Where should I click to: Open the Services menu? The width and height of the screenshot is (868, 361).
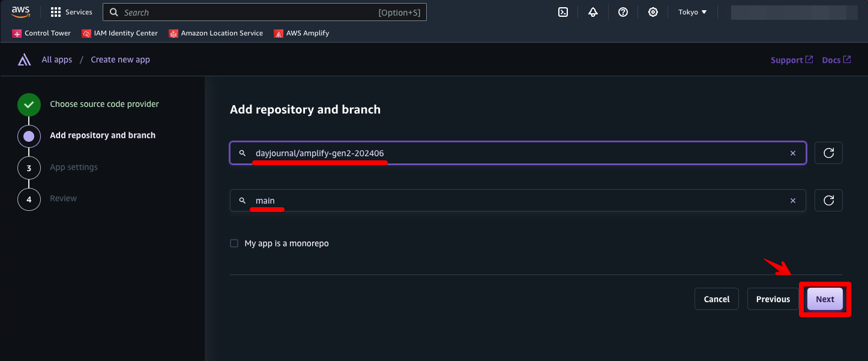[x=71, y=12]
